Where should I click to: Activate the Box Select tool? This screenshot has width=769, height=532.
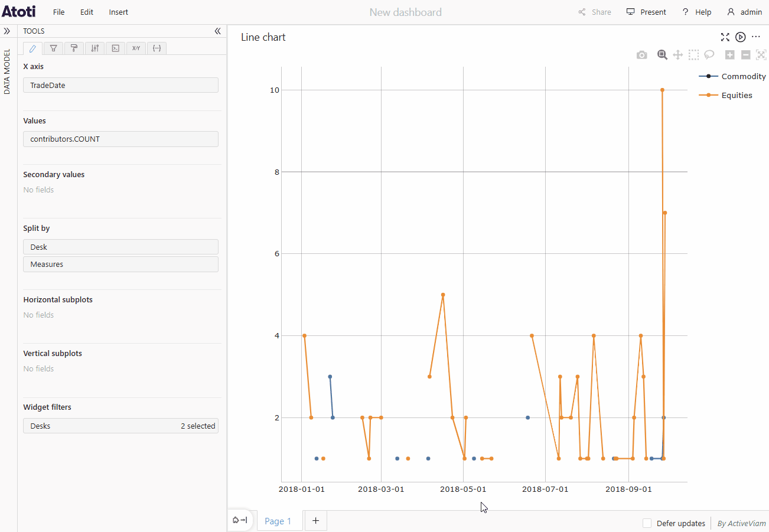click(693, 55)
